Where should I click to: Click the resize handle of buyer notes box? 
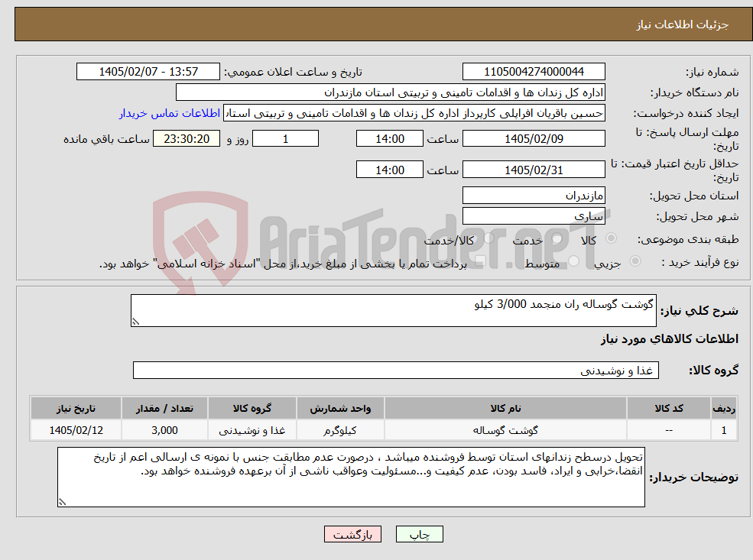tap(62, 502)
